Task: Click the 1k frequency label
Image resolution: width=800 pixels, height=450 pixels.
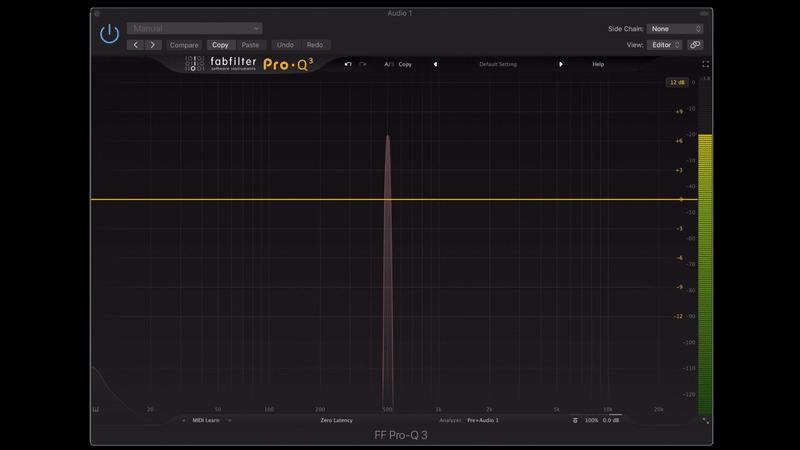Action: coord(438,409)
